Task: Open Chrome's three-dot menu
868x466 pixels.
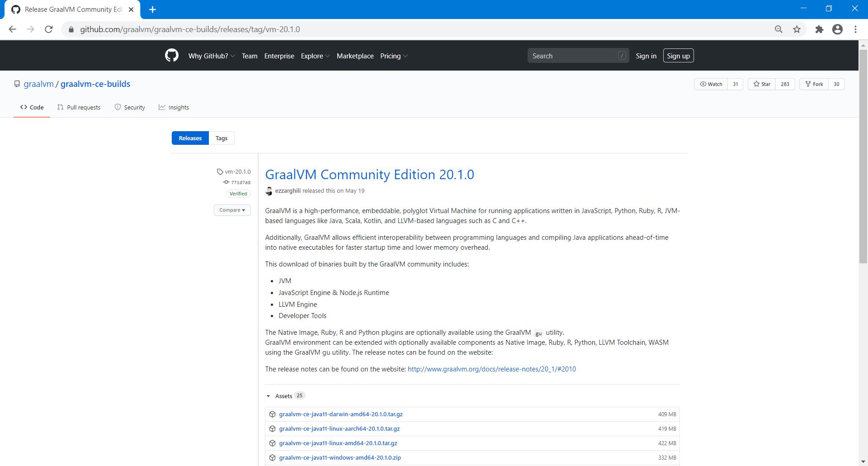Action: click(x=855, y=29)
